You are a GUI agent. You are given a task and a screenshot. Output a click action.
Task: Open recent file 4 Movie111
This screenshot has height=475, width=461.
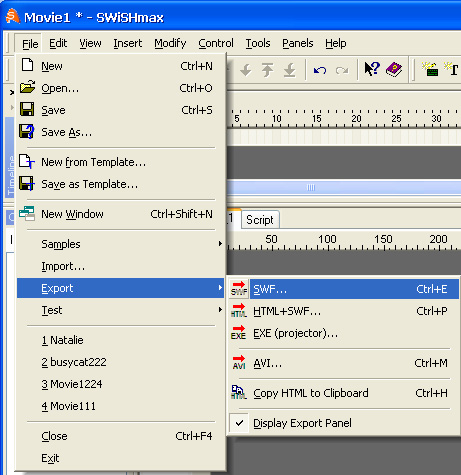tap(120, 406)
